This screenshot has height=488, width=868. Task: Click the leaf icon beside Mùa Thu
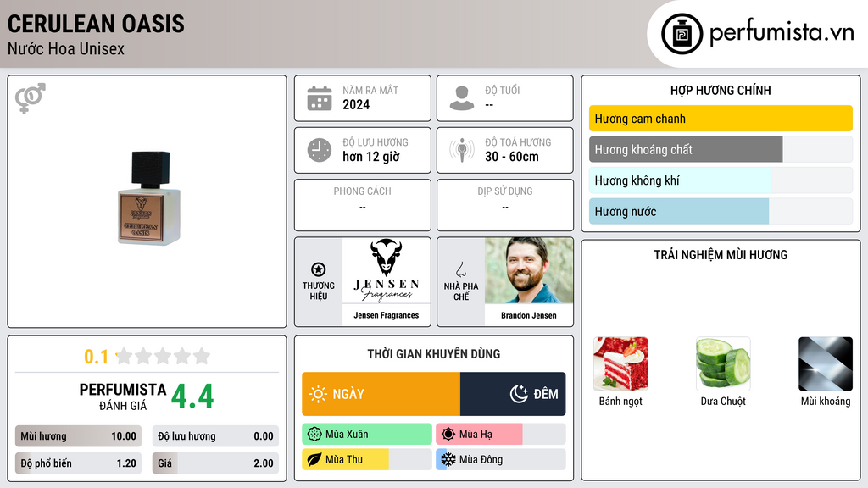314,459
